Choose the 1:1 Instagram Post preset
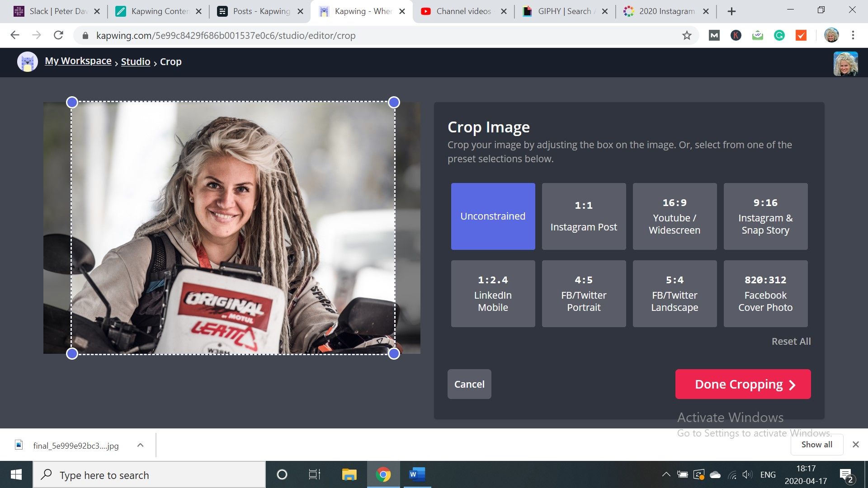The height and width of the screenshot is (488, 868). pos(584,216)
